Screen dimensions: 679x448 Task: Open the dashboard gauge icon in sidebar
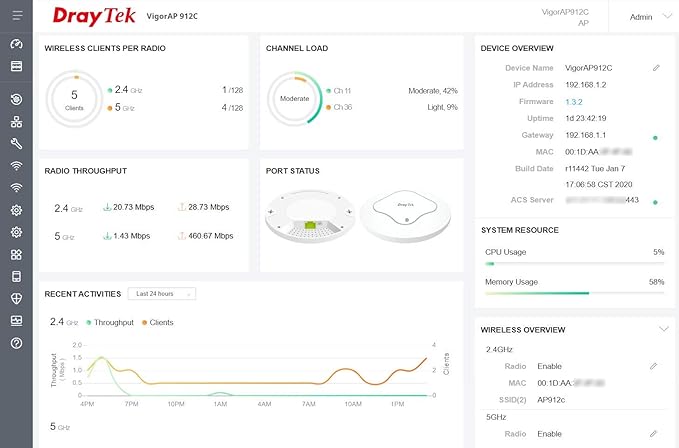tap(16, 44)
